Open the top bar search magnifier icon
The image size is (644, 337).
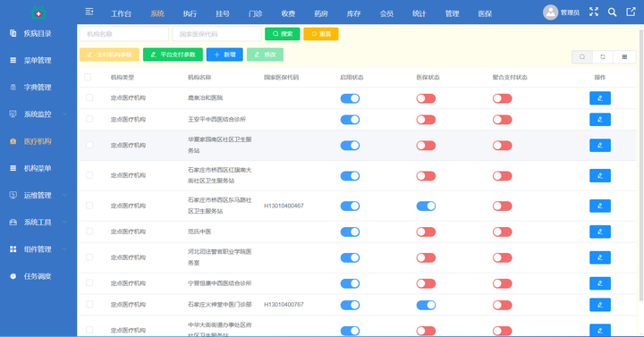[612, 13]
